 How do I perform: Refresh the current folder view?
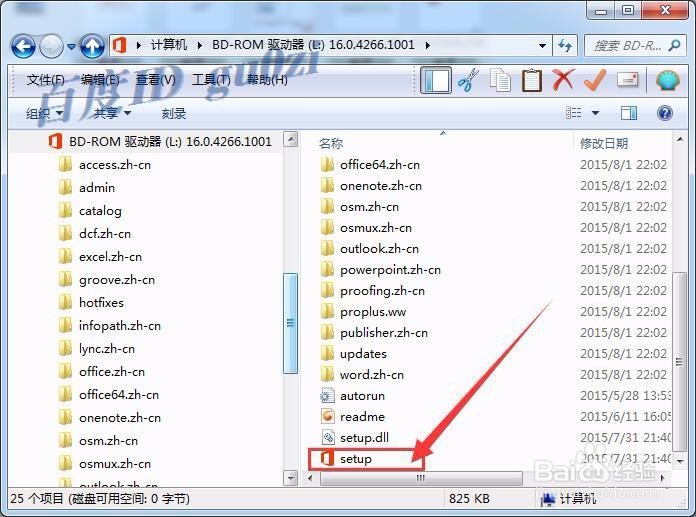tap(565, 45)
